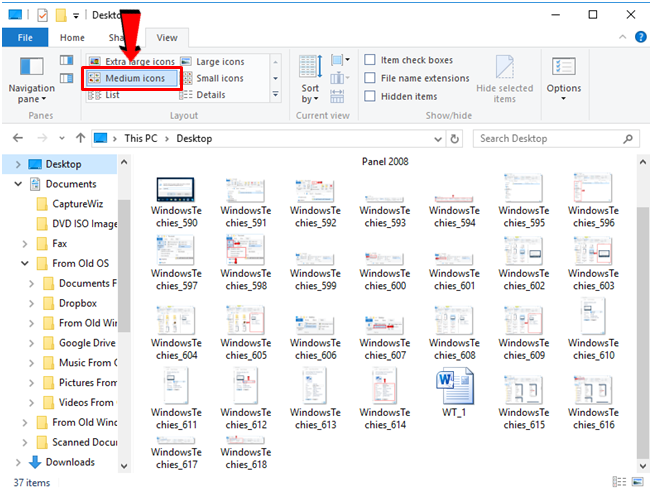The width and height of the screenshot is (651, 492).
Task: Switch to large thumbnails view in status bar
Action: point(637,482)
